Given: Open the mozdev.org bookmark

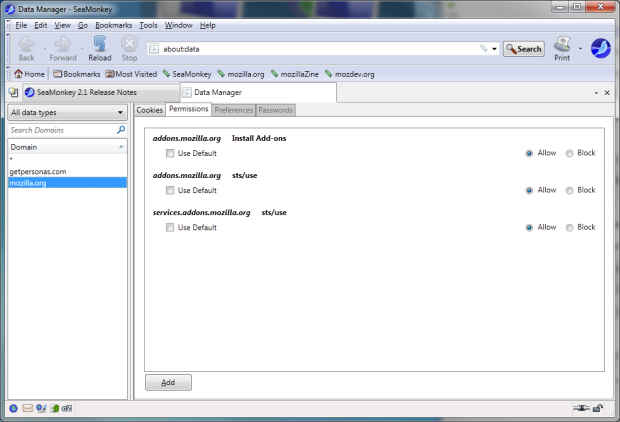Looking at the screenshot, I should click(349, 74).
